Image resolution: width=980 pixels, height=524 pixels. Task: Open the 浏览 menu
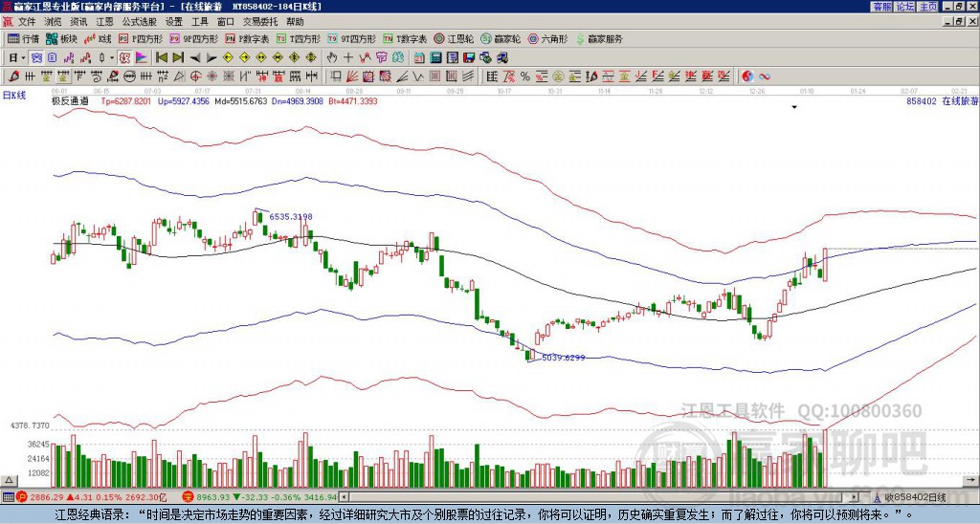click(54, 22)
